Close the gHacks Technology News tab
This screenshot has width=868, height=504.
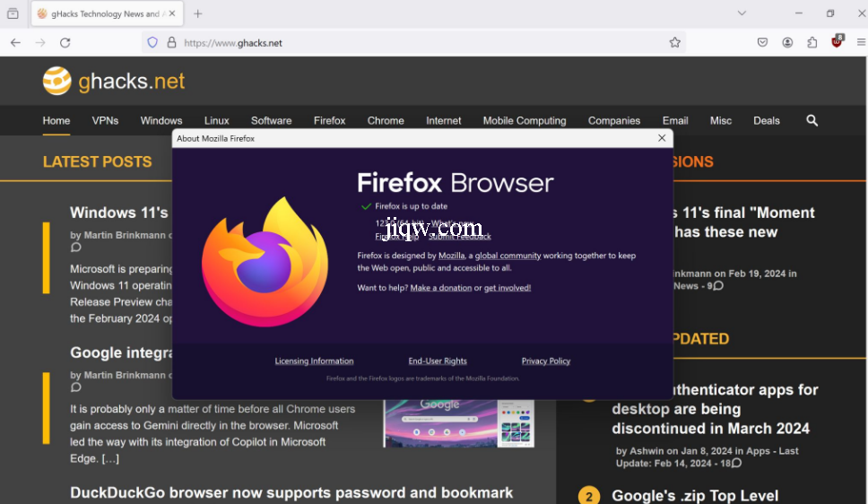click(172, 13)
